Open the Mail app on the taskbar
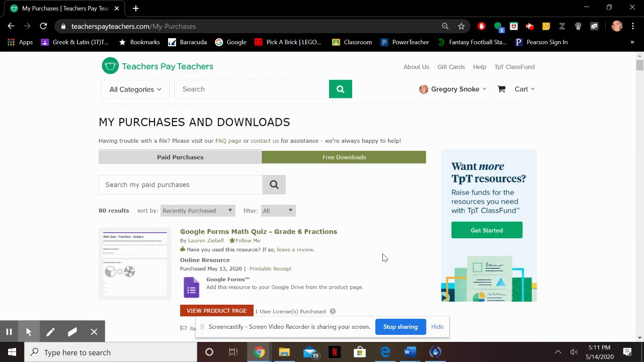644x362 pixels. click(x=310, y=352)
